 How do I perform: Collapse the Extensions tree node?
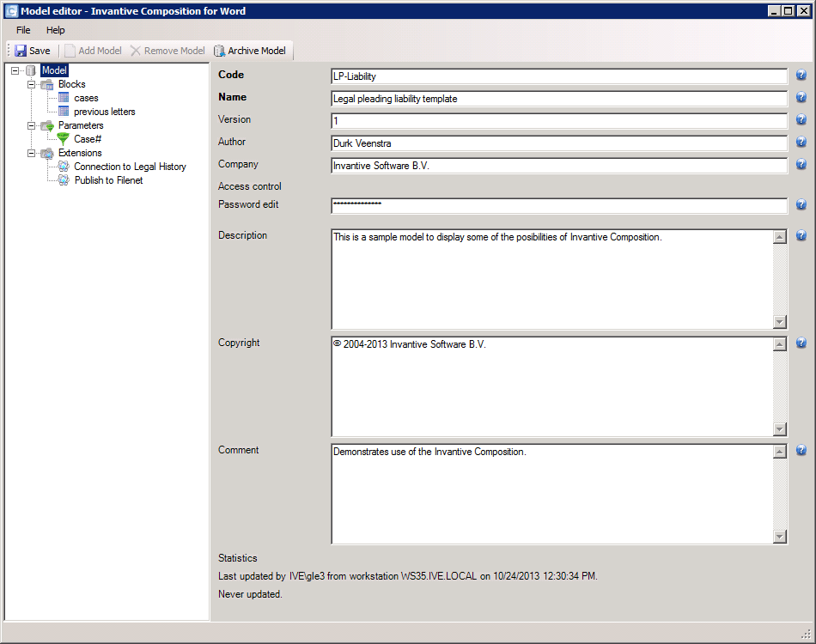31,153
